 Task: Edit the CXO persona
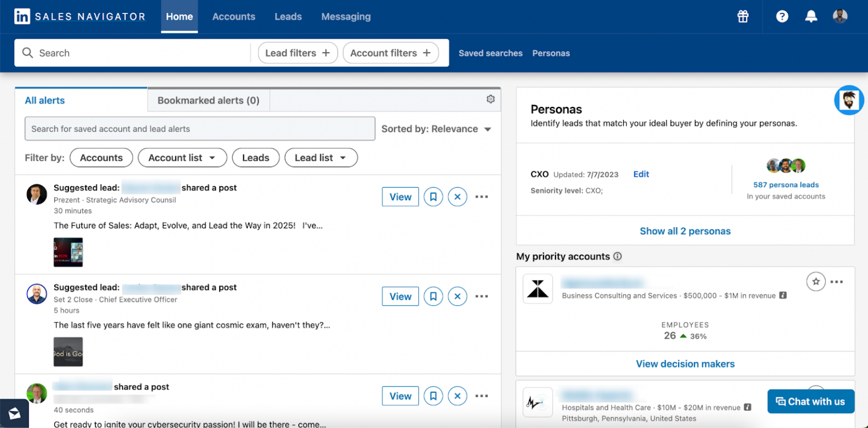641,174
